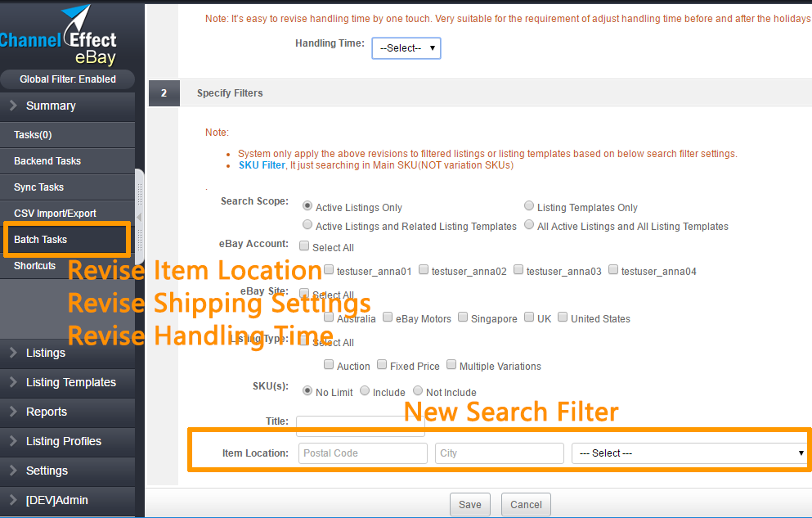Click the Save button
This screenshot has width=812, height=518.
click(469, 505)
